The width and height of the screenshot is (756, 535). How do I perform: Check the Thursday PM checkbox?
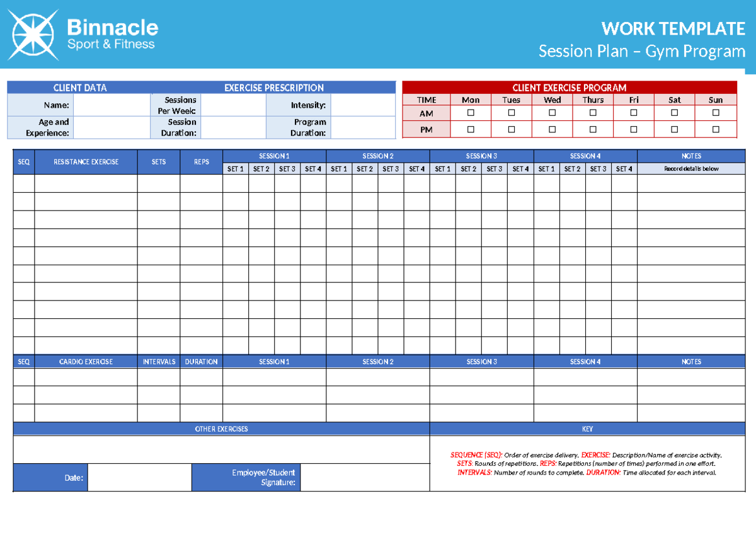593,129
